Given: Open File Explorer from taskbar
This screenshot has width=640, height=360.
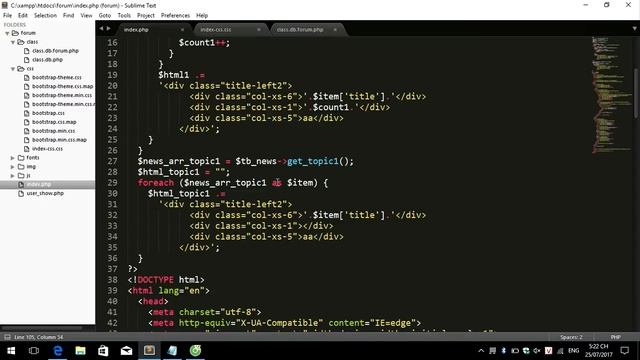Looking at the screenshot, I should (x=80, y=351).
